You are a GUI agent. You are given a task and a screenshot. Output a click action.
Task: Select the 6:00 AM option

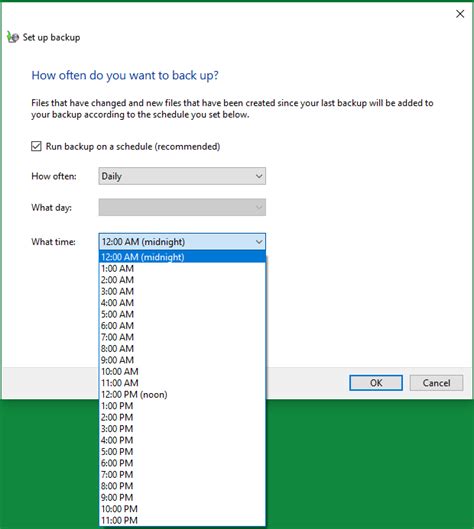click(x=182, y=326)
